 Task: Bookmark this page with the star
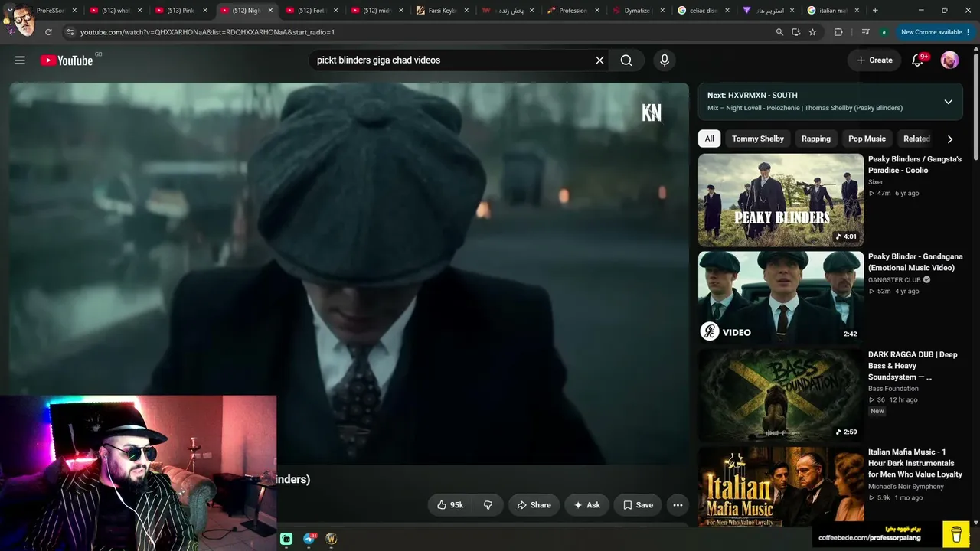(x=812, y=32)
